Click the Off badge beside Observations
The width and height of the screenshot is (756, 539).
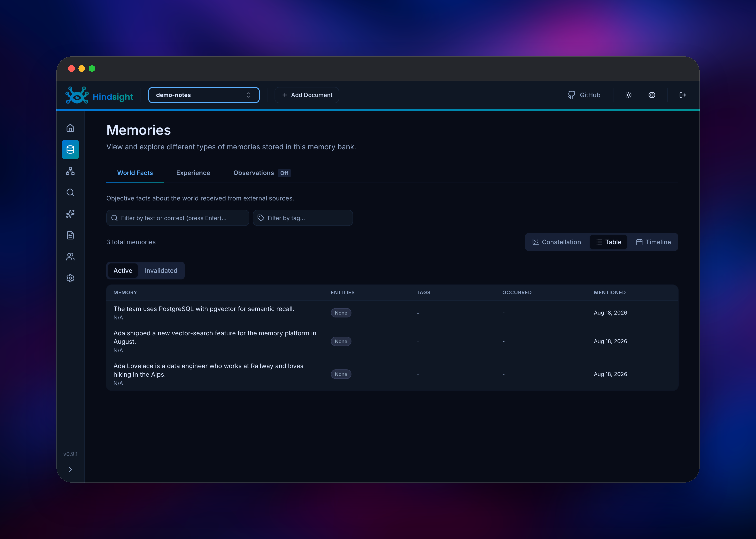pos(284,173)
